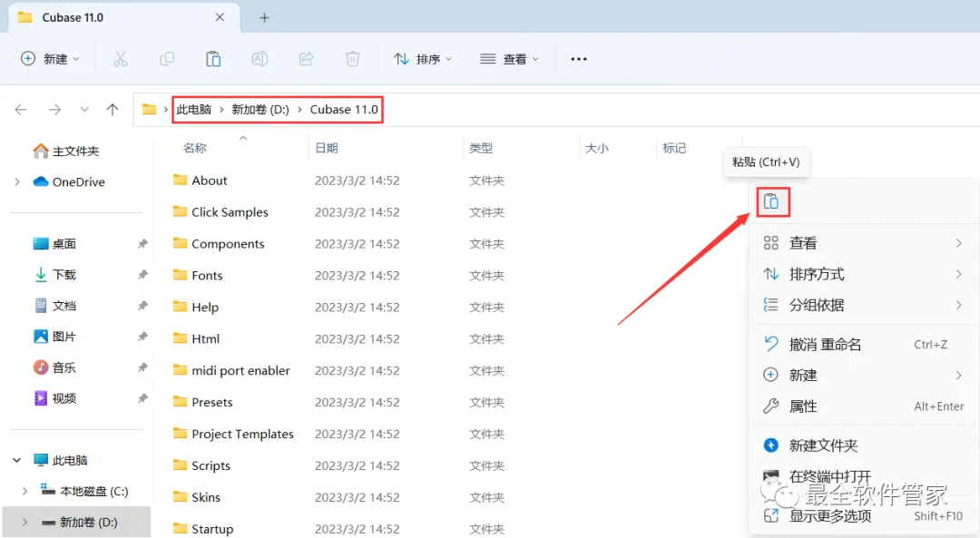Click the Delete trash icon in toolbar
The image size is (980, 538).
pos(352,59)
